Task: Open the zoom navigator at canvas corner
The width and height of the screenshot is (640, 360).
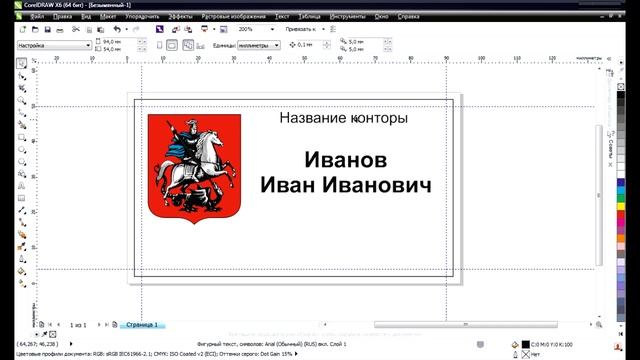Action: [599, 325]
